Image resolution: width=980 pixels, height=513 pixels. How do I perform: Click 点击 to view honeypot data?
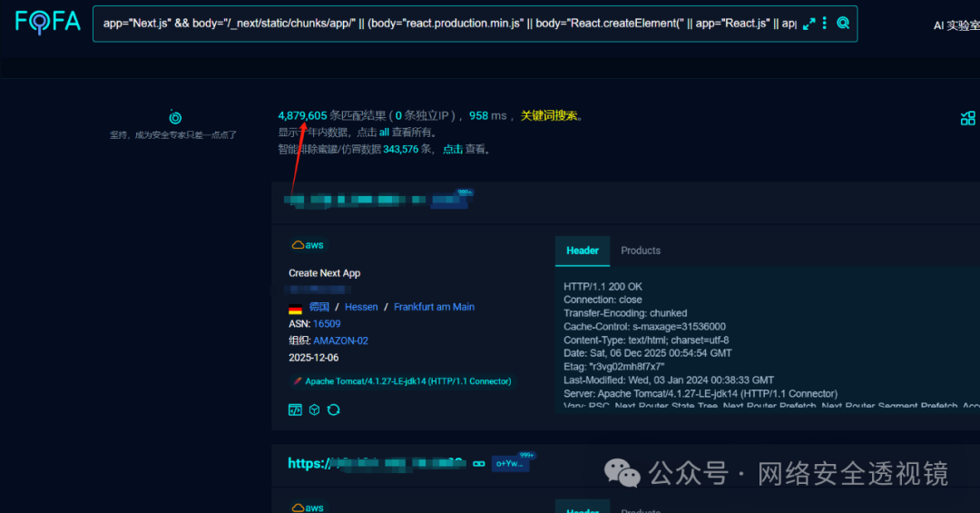453,150
